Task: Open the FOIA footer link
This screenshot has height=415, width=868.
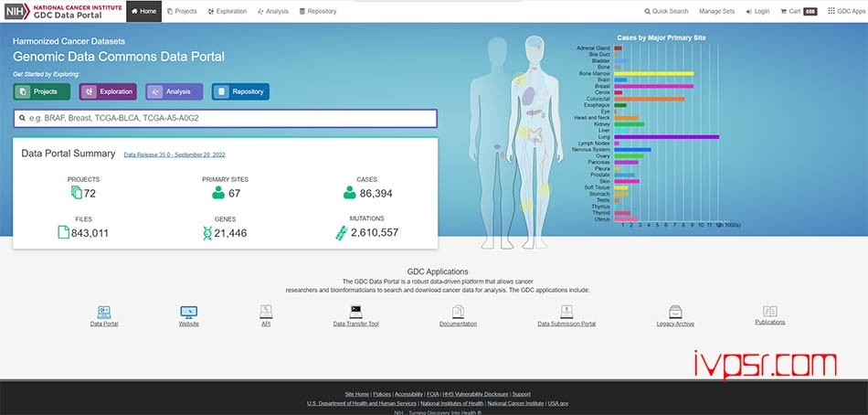Action: pos(433,394)
